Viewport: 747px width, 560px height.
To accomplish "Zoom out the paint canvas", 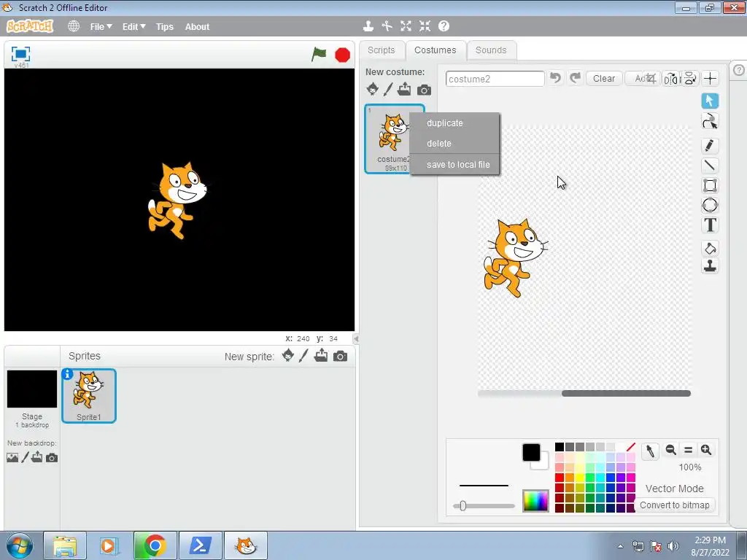I will pyautogui.click(x=671, y=449).
